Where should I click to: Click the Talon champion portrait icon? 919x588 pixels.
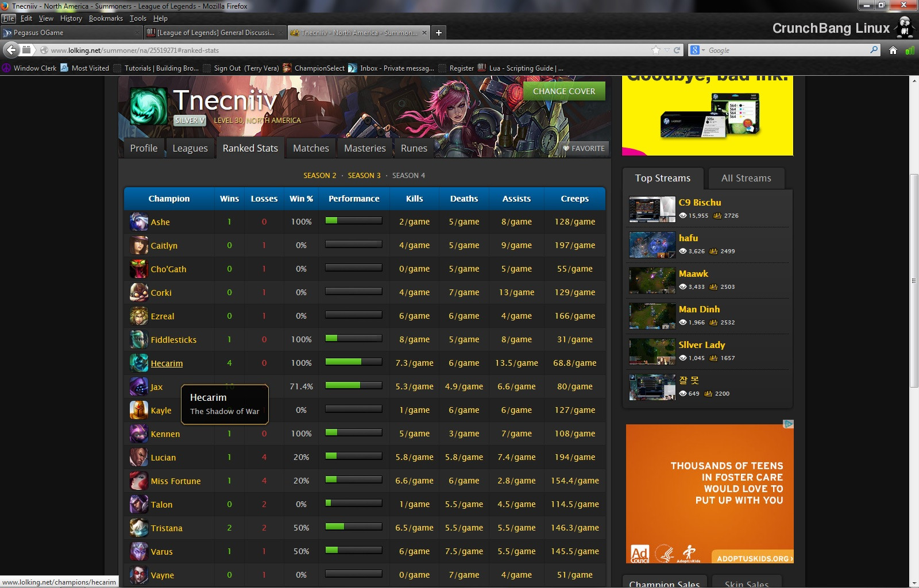click(139, 504)
